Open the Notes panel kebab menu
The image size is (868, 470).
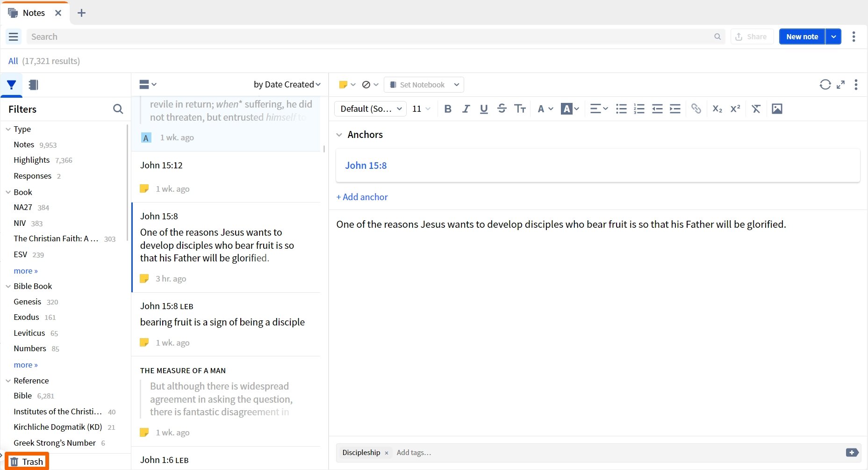[854, 36]
